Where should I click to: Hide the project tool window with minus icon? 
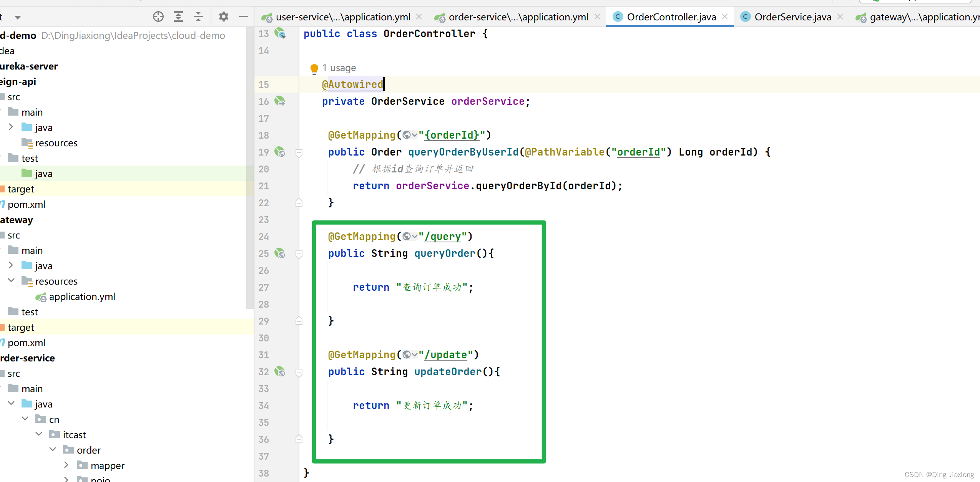point(243,17)
